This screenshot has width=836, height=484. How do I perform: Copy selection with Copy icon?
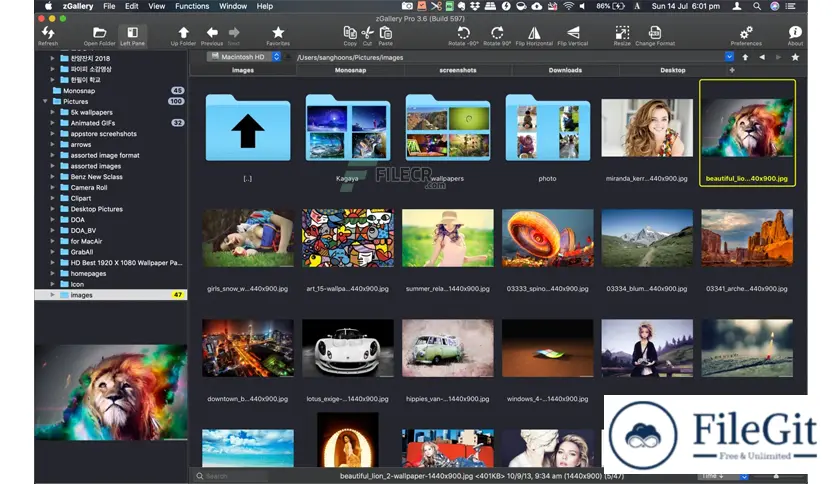point(350,36)
